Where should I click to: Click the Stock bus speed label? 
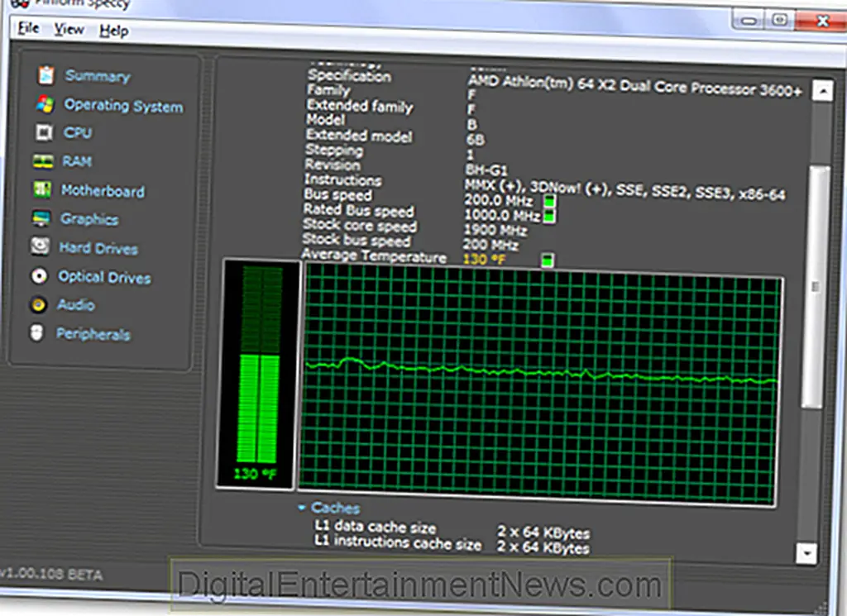coord(357,240)
